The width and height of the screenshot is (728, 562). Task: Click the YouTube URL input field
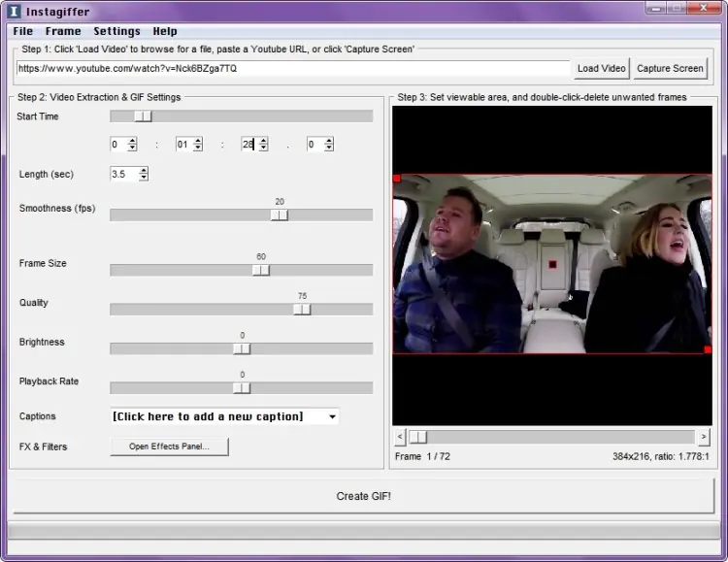(x=293, y=68)
